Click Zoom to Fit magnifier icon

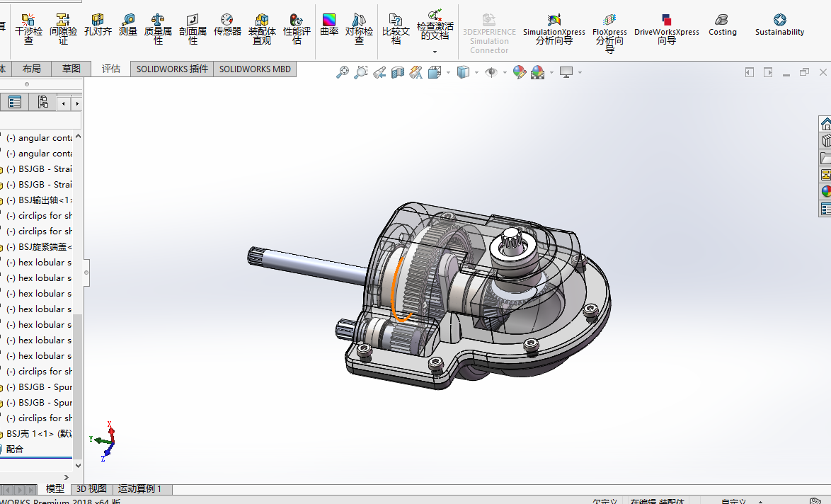point(343,72)
